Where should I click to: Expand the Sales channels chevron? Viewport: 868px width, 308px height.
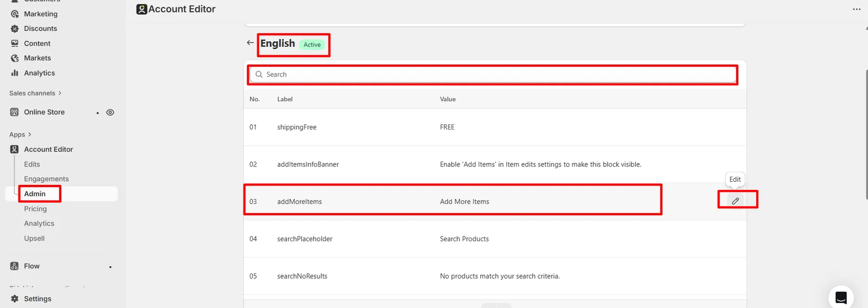click(60, 93)
